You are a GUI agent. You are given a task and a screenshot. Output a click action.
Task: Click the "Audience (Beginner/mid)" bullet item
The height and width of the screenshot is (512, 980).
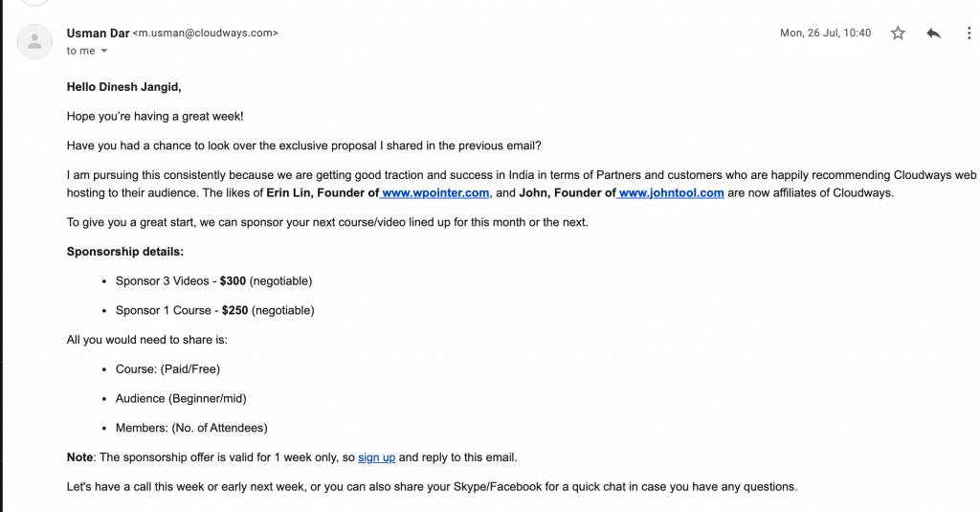(x=181, y=398)
